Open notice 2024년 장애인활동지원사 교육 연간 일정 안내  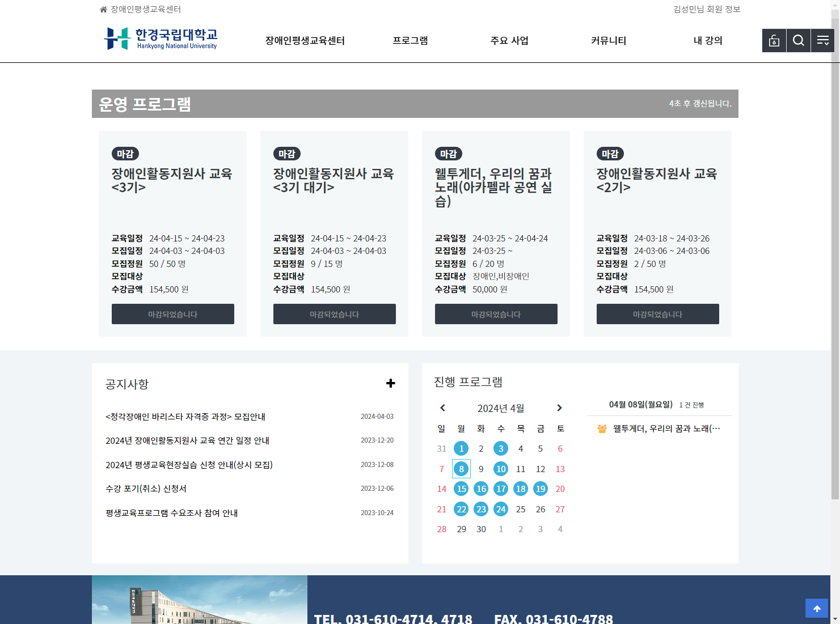tap(187, 440)
